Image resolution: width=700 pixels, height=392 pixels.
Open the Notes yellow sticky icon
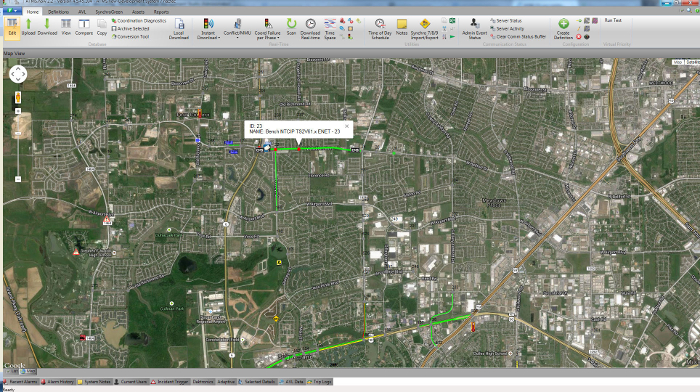tap(401, 27)
